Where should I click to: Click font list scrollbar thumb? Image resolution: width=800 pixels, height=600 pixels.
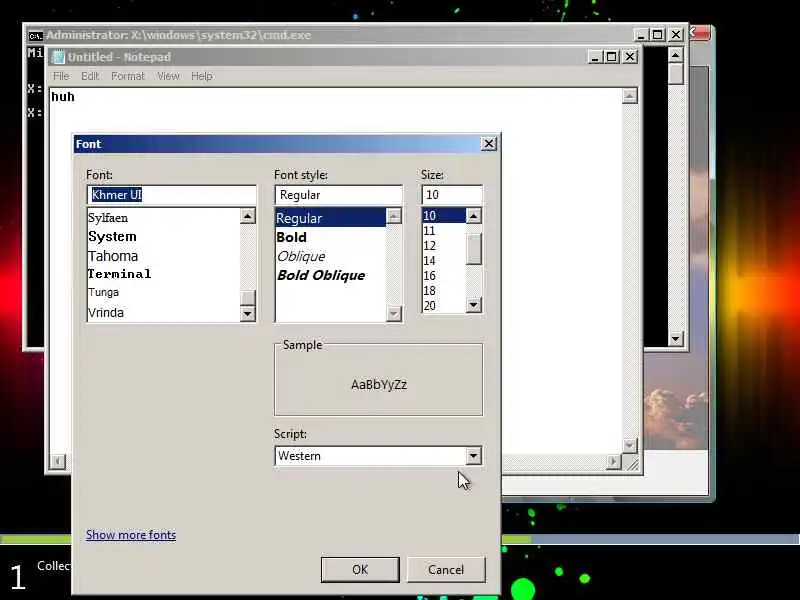coord(247,298)
